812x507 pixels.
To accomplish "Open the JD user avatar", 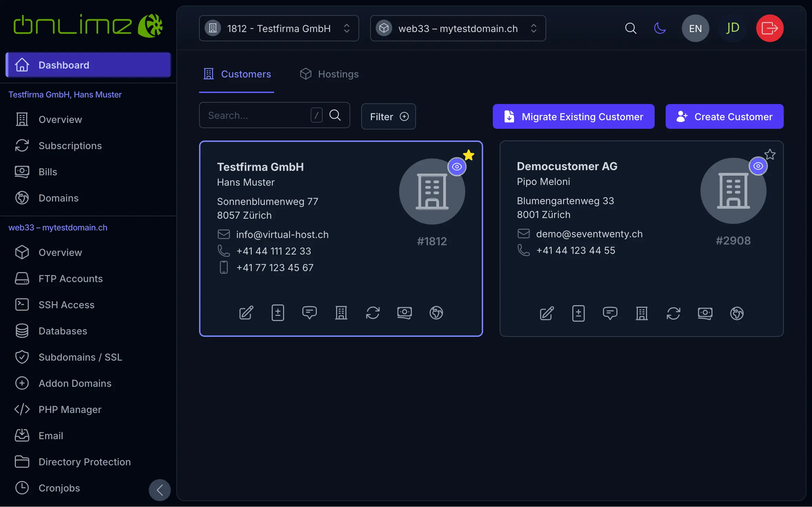I will [x=732, y=28].
